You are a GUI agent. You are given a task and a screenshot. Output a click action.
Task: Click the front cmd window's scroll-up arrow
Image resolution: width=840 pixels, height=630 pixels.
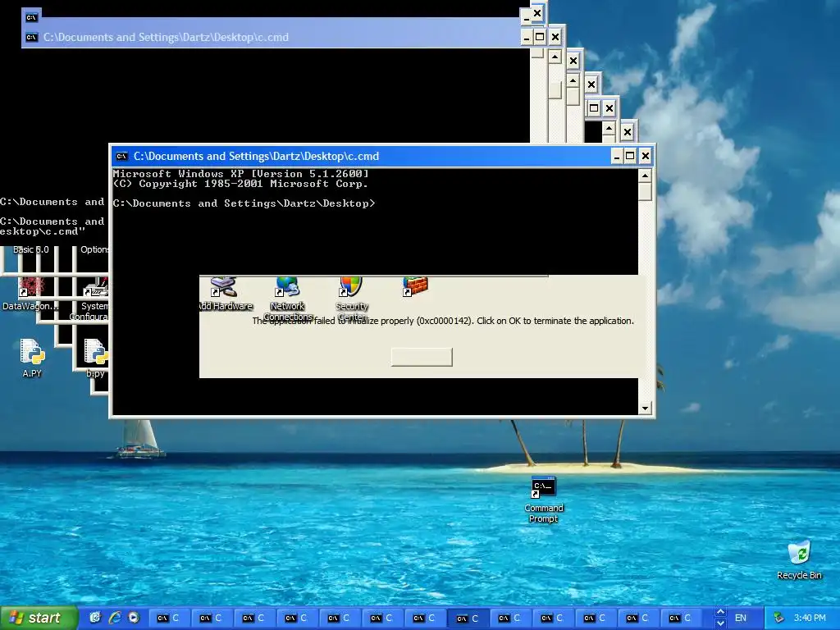tap(645, 176)
